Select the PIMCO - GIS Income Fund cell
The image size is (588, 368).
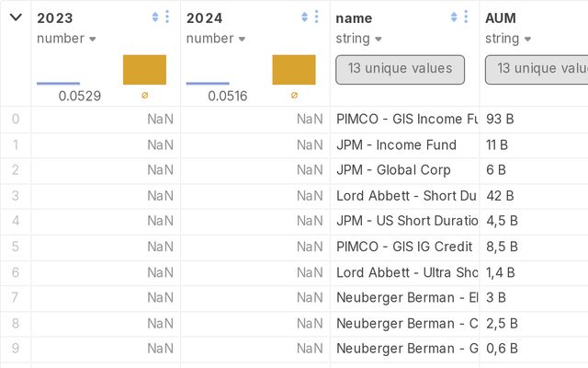[404, 119]
